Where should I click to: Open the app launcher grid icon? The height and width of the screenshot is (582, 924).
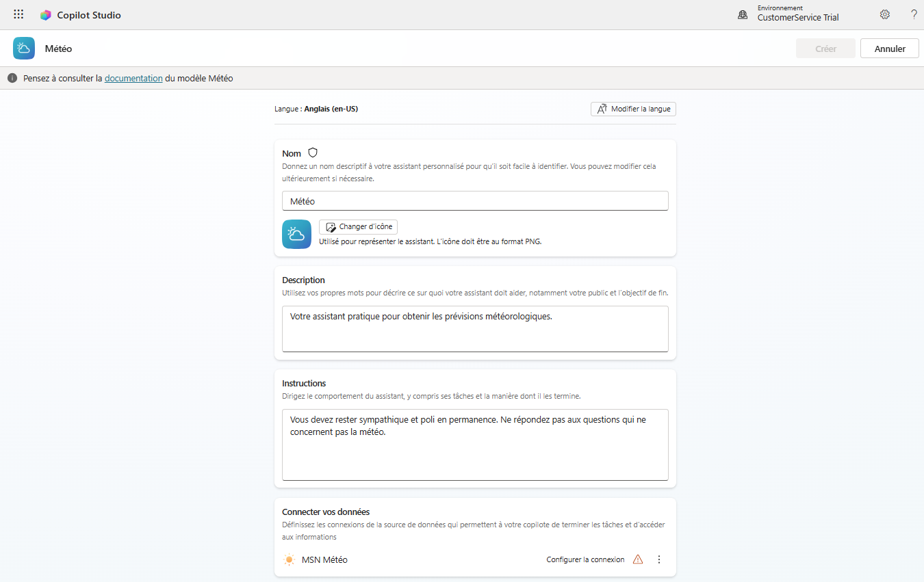[x=18, y=14]
